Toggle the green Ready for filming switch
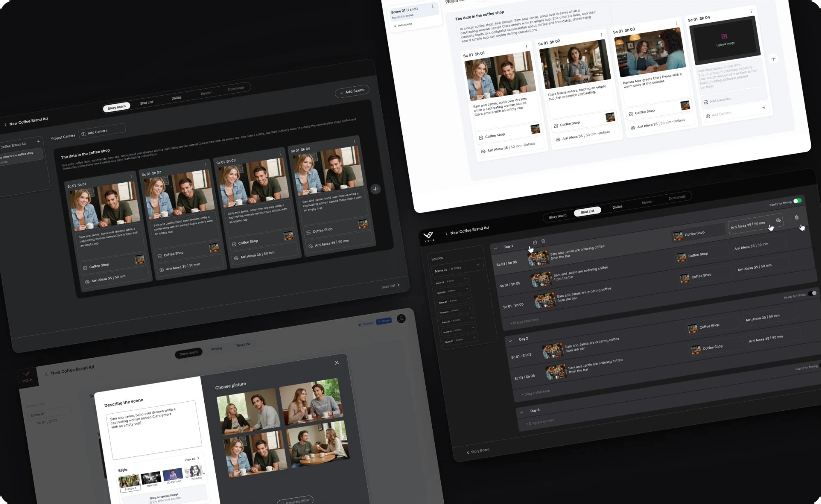The image size is (821, 504). coord(797,201)
